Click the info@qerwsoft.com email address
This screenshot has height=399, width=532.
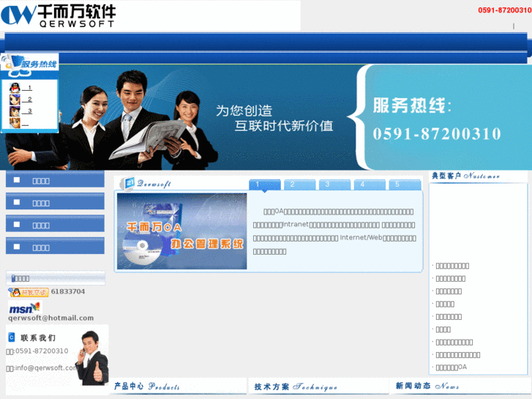pyautogui.click(x=45, y=368)
